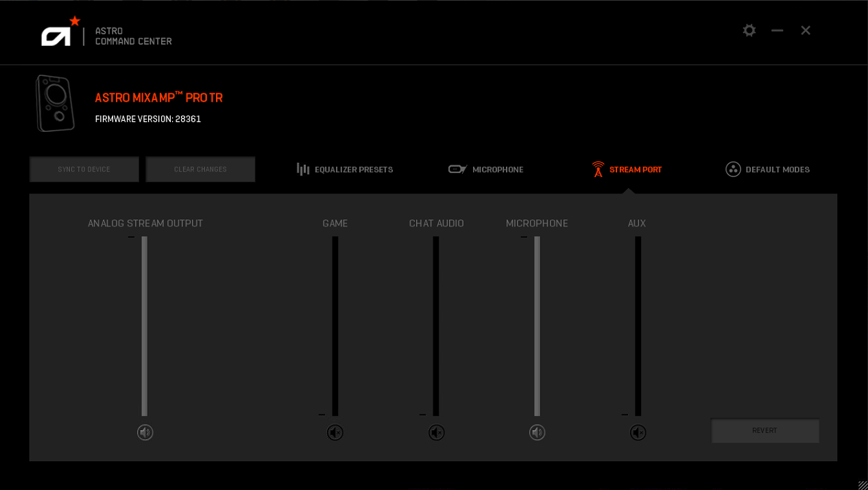This screenshot has height=490, width=868.
Task: Click the Microphone volume slider track
Action: click(x=538, y=326)
